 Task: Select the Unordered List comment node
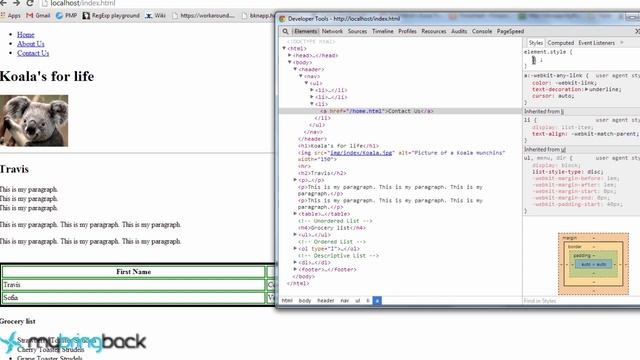335,221
